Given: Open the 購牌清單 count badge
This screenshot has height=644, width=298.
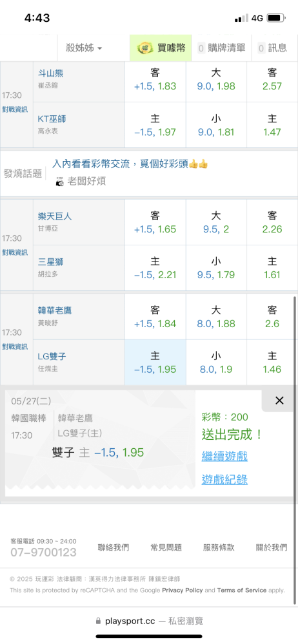Looking at the screenshot, I should pyautogui.click(x=201, y=48).
